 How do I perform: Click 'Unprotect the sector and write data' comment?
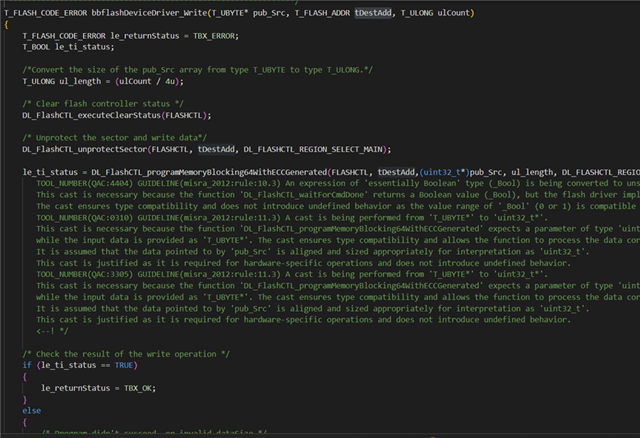(115, 138)
